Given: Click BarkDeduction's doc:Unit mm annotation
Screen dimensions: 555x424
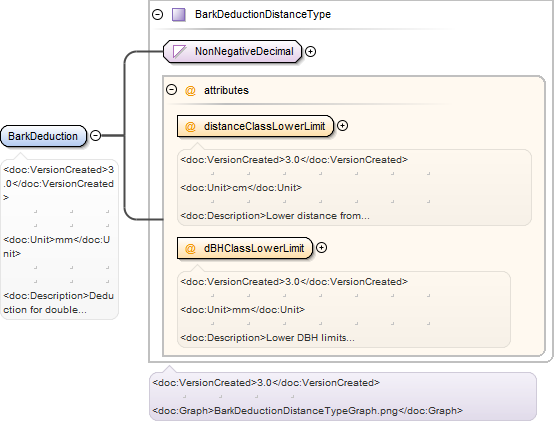Looking at the screenshot, I should pos(57,247).
